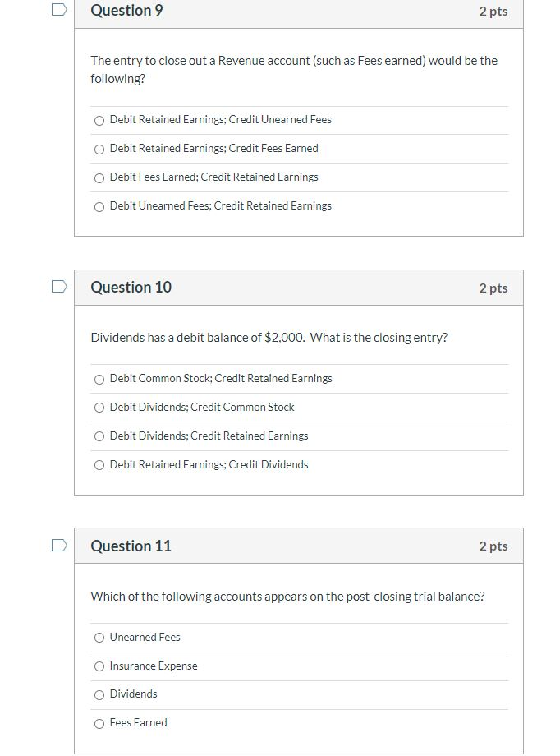Flag Question 10 using the pin icon

coord(57,285)
